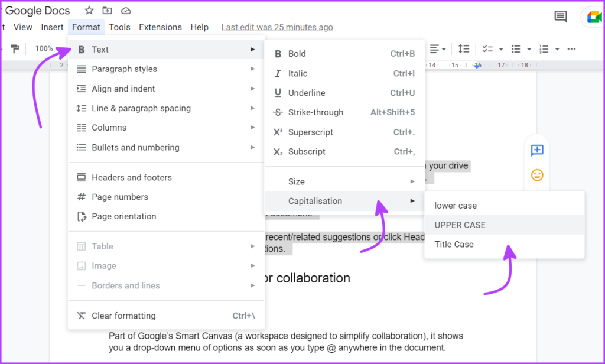Expand the Paragraph styles submenu

click(x=166, y=69)
